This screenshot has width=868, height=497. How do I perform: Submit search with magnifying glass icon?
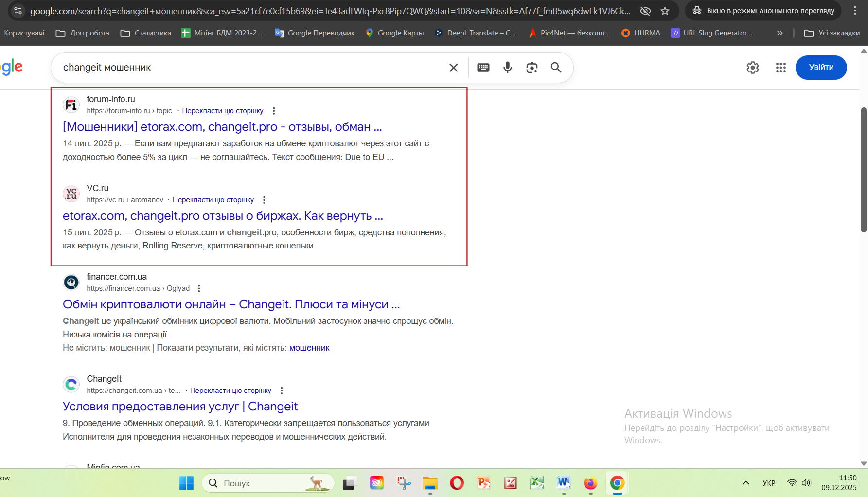pos(556,68)
